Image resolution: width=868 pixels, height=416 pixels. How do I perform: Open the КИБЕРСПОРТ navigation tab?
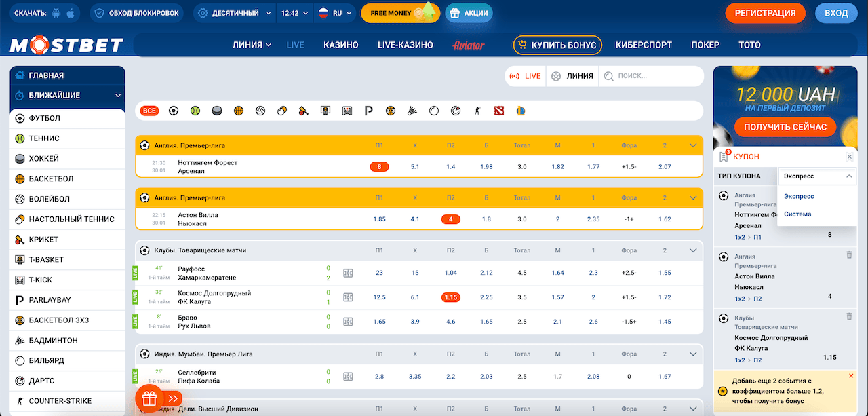click(644, 45)
